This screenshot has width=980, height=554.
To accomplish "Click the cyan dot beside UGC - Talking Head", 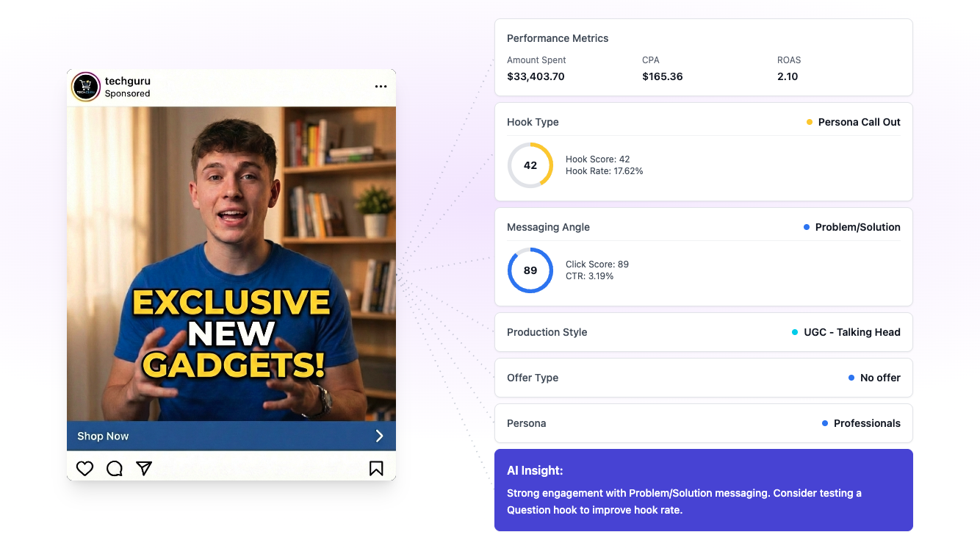I will (x=795, y=332).
